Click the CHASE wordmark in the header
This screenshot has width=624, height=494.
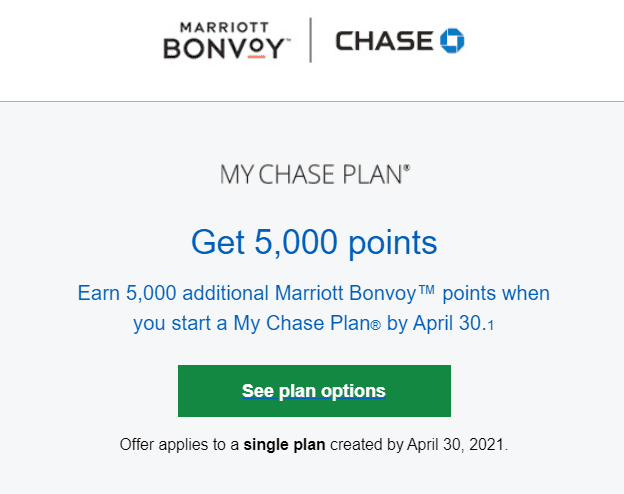384,41
